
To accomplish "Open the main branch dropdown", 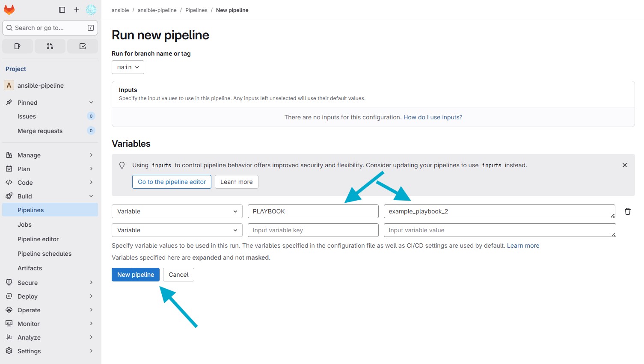I will tap(128, 67).
